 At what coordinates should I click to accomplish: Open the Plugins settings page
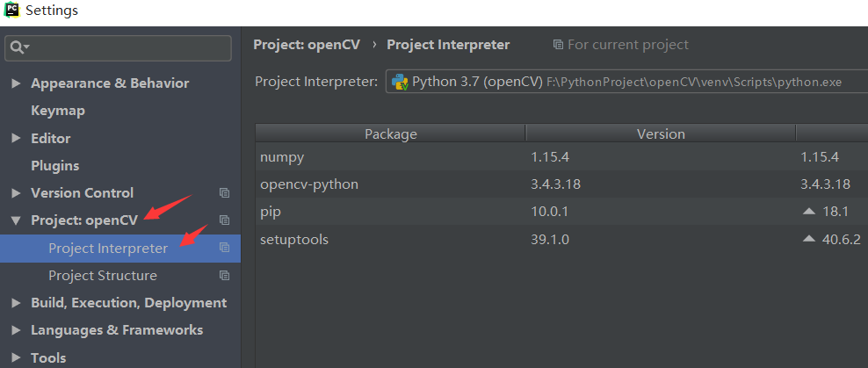[x=54, y=166]
